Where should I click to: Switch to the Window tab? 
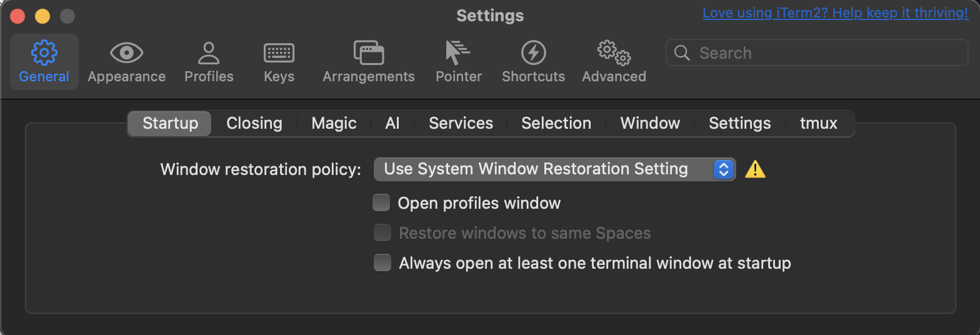pos(650,124)
